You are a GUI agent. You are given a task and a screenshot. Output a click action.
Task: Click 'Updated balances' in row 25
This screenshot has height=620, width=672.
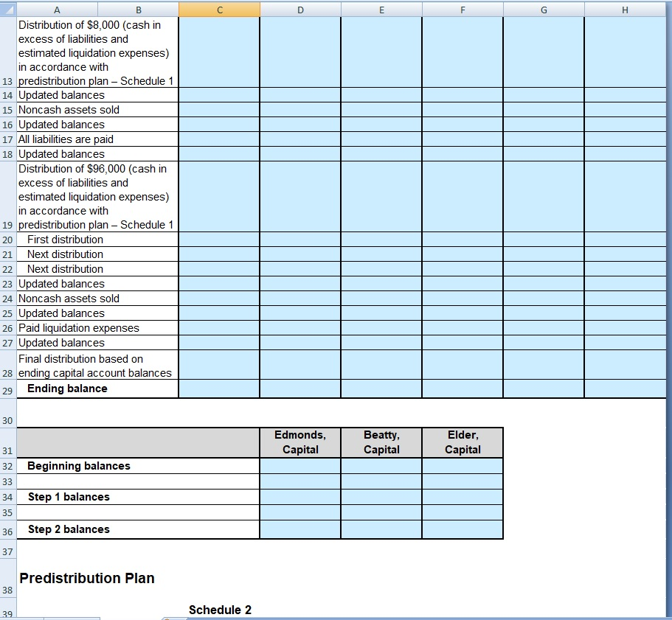pos(97,313)
